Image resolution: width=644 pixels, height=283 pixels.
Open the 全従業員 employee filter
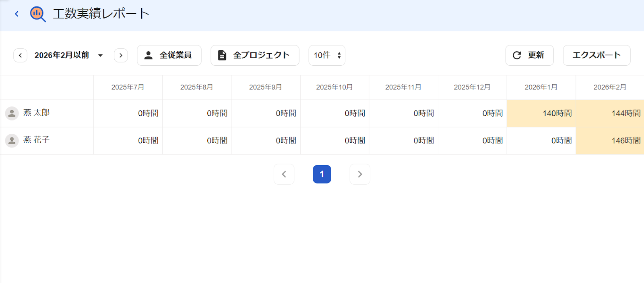pos(169,55)
